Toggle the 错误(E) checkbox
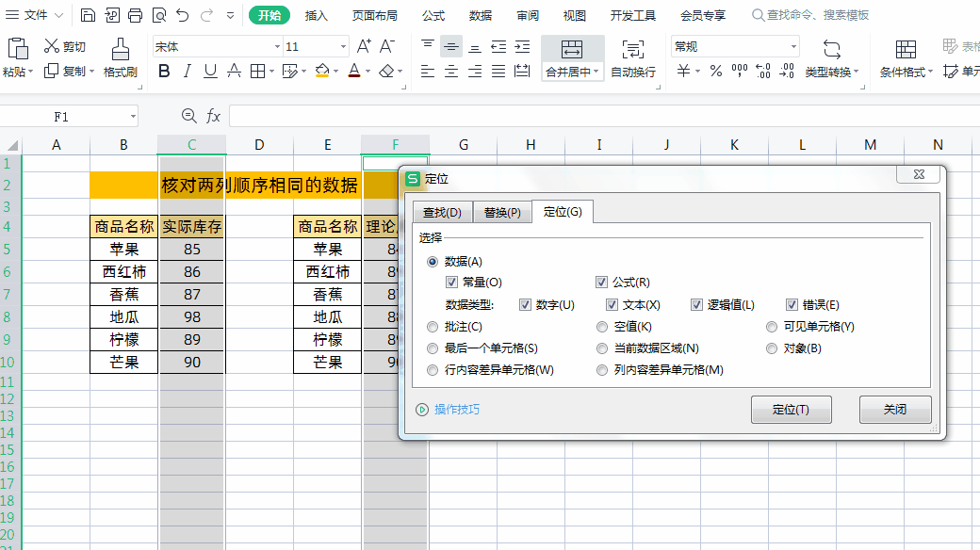This screenshot has width=980, height=550. coord(792,304)
